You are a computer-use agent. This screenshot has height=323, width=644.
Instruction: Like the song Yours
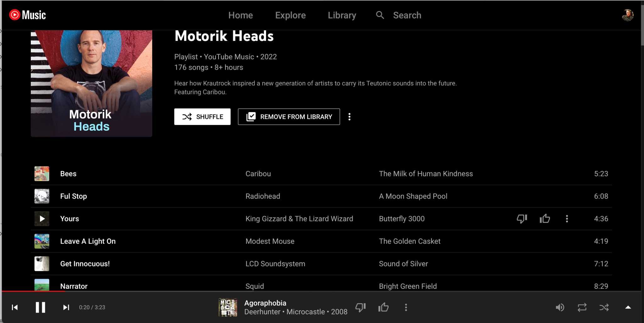click(x=544, y=219)
